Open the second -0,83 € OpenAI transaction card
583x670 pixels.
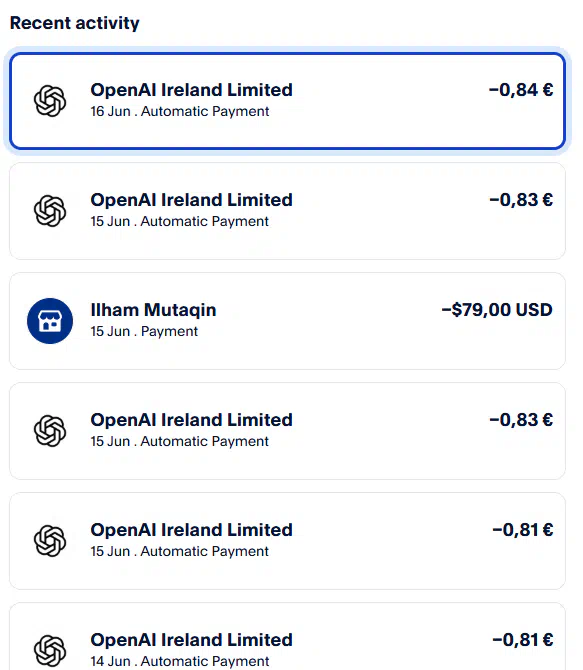click(x=287, y=431)
